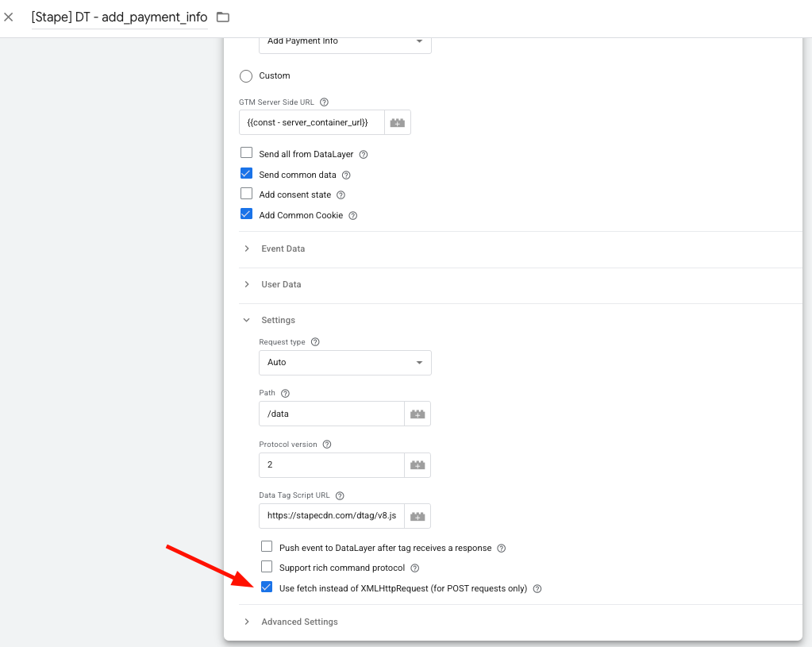
Task: Click the Path input field
Action: pos(332,414)
